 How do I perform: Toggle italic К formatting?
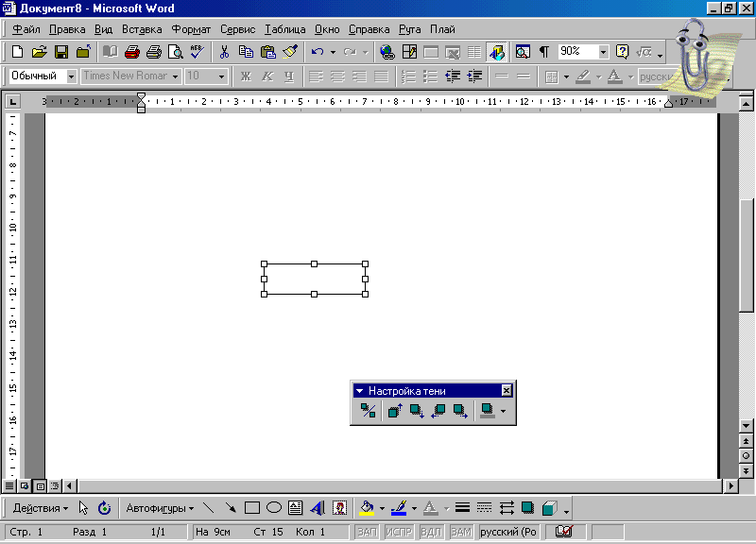(267, 76)
